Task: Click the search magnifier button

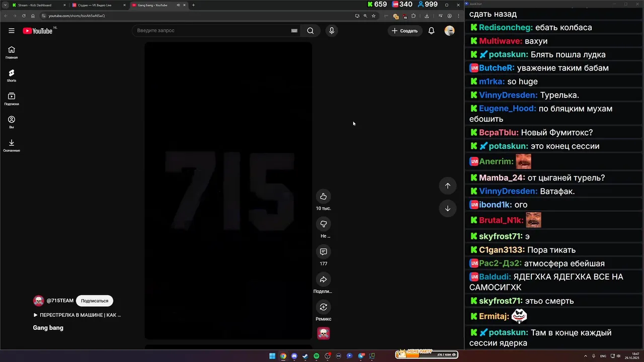Action: click(310, 31)
